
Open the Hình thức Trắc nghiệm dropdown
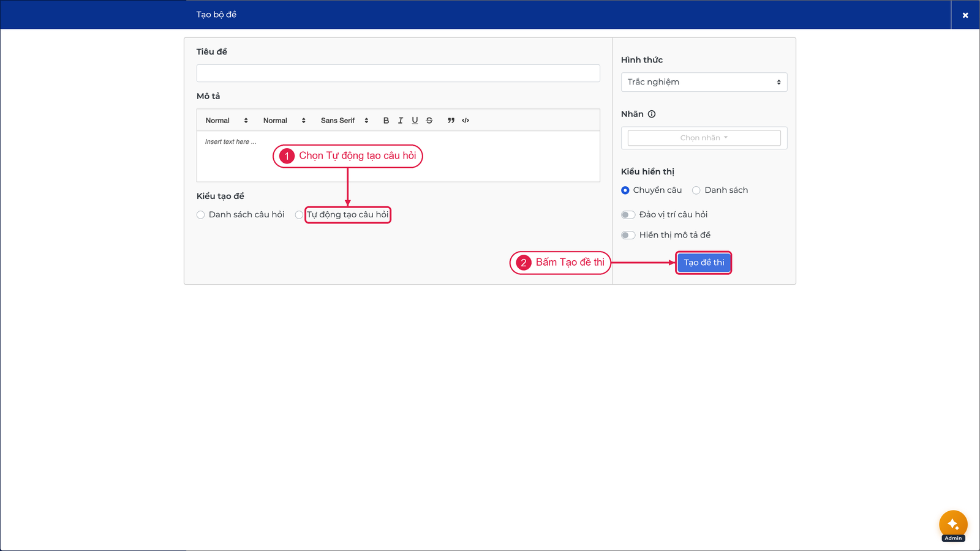(x=704, y=82)
